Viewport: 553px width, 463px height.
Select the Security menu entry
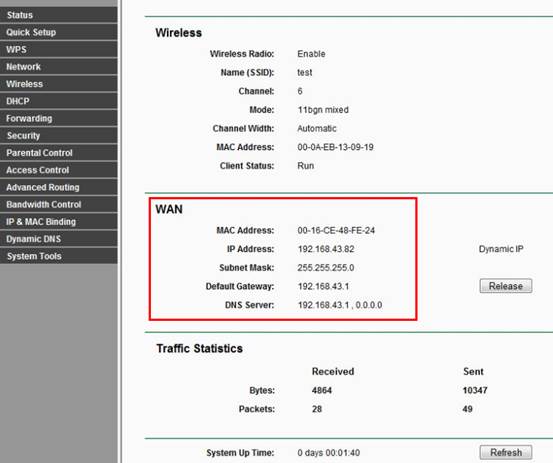point(59,135)
